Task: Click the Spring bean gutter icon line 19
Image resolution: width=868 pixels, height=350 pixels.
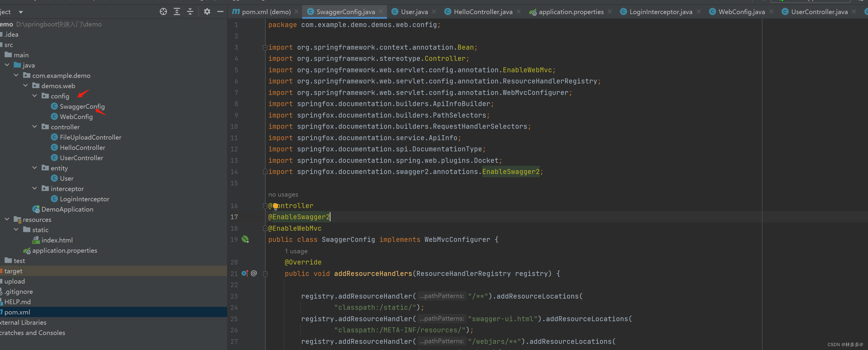Action: click(x=245, y=240)
